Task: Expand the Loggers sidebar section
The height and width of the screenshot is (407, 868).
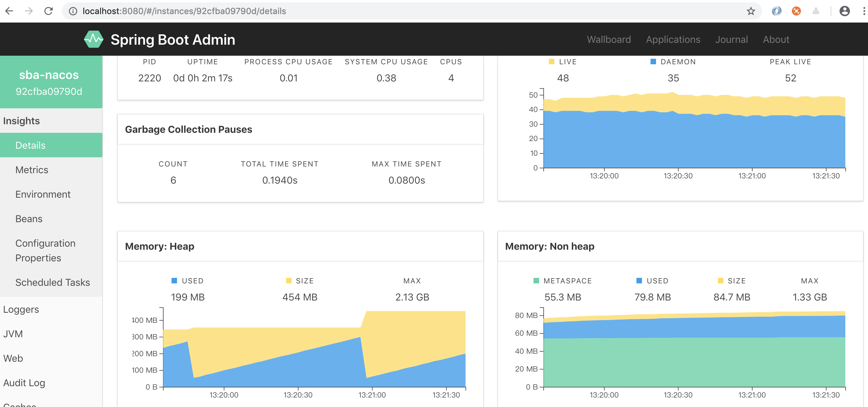Action: pos(21,309)
